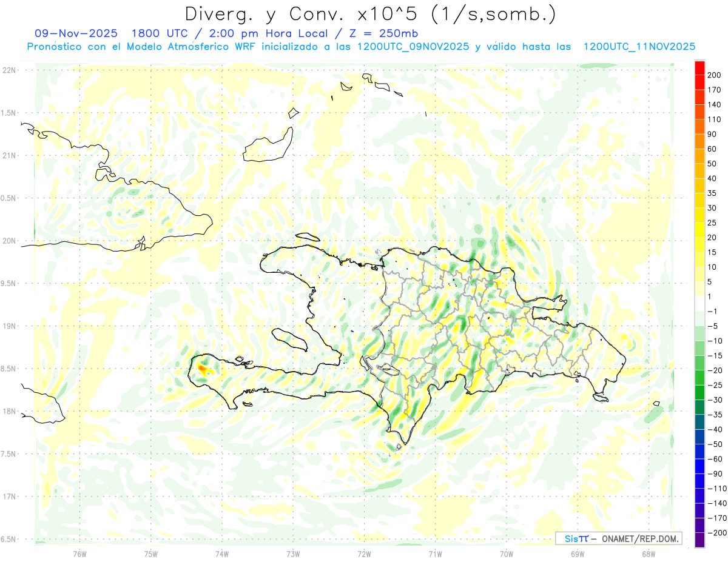Viewport: 728px width, 562px height.
Task: Click the '76W' longitude label
Action: click(79, 553)
